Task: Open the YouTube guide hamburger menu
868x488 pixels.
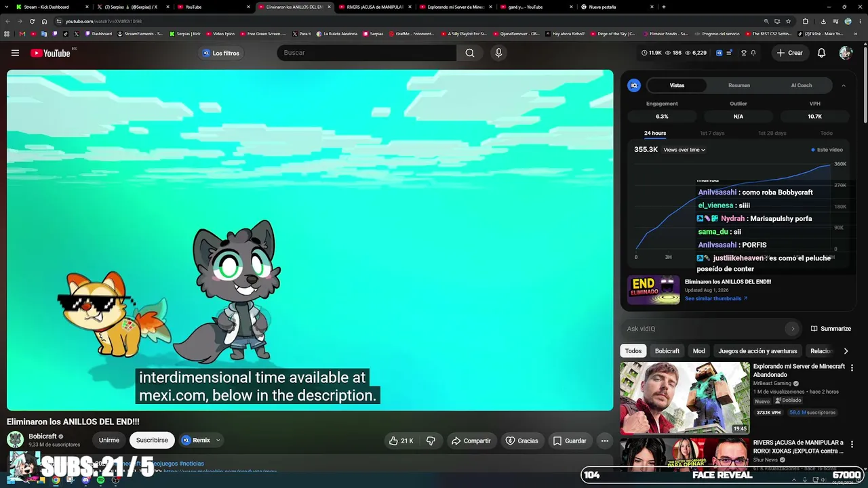Action: [x=15, y=53]
